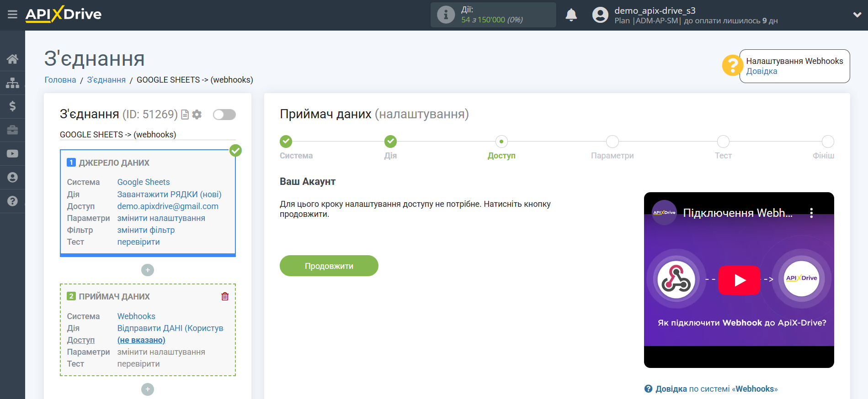Open the connections sitemap sidebar icon

pos(12,83)
